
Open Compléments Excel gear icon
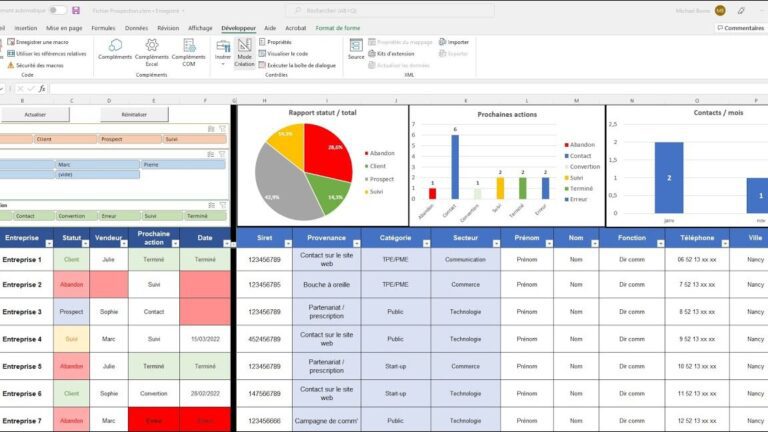pyautogui.click(x=152, y=45)
